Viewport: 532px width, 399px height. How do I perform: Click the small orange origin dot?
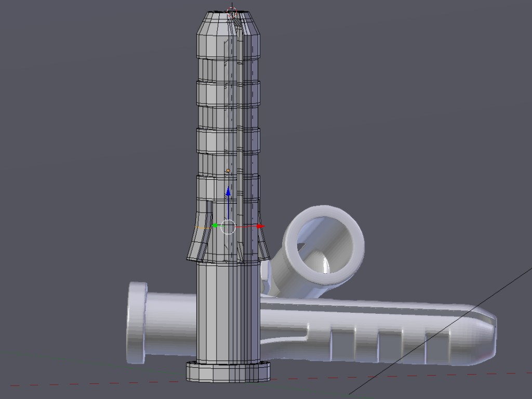228,170
